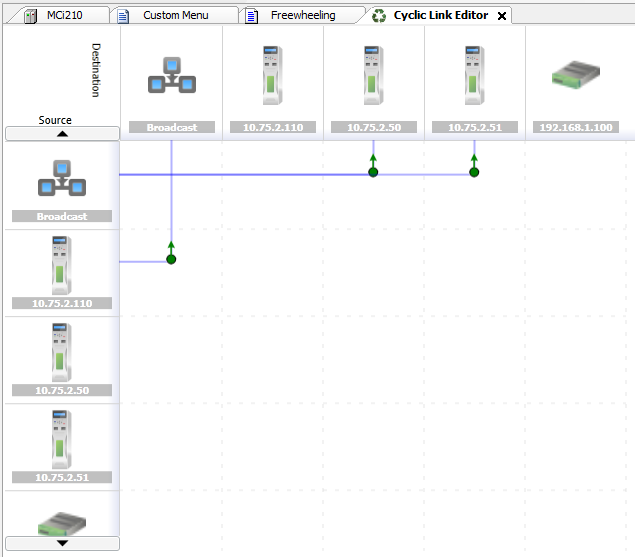Viewport: 635px width, 557px height.
Task: Click the 10.75.2.51 source drive icon
Action: [x=62, y=439]
